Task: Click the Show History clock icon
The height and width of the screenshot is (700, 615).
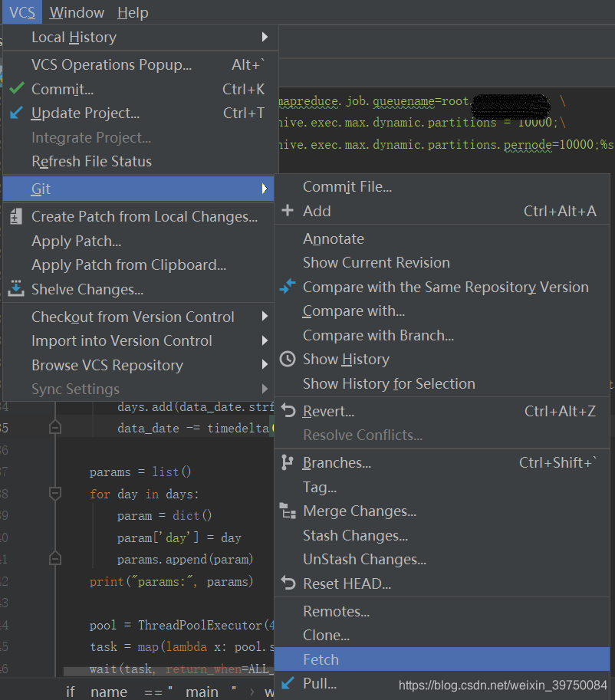Action: (x=288, y=359)
